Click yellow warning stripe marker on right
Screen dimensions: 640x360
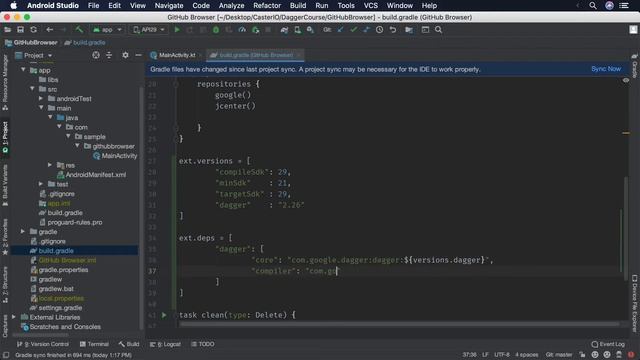(x=626, y=133)
